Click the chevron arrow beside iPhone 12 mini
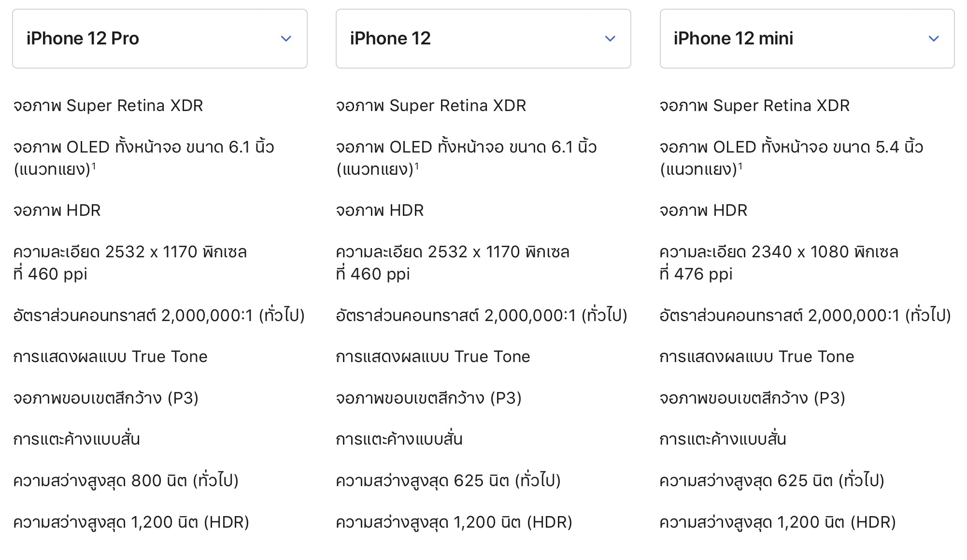 (934, 39)
